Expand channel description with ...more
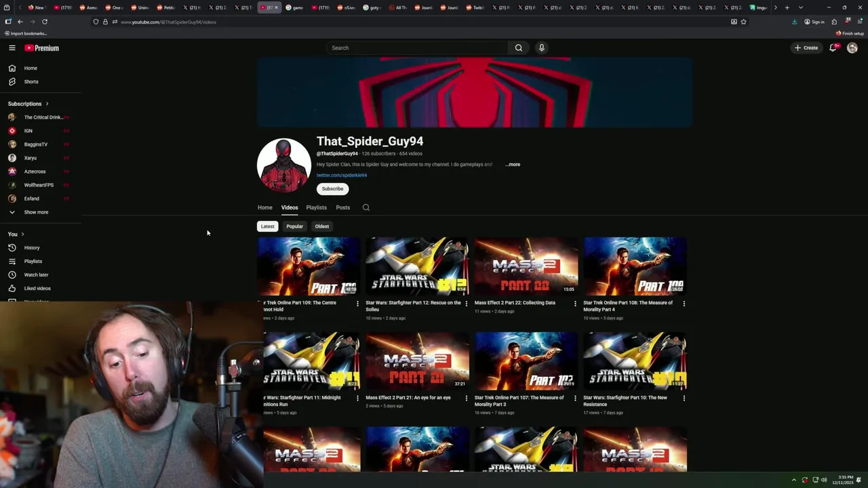Image resolution: width=868 pixels, height=488 pixels. point(513,164)
